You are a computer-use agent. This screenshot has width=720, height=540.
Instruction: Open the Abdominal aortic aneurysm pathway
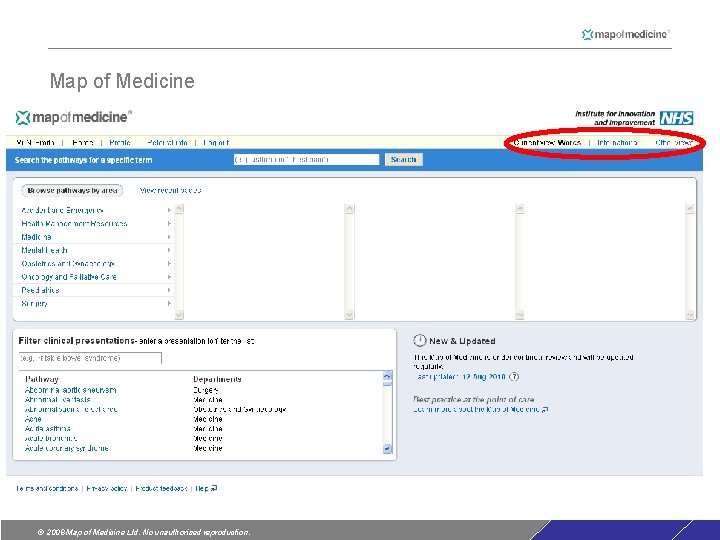[71, 390]
